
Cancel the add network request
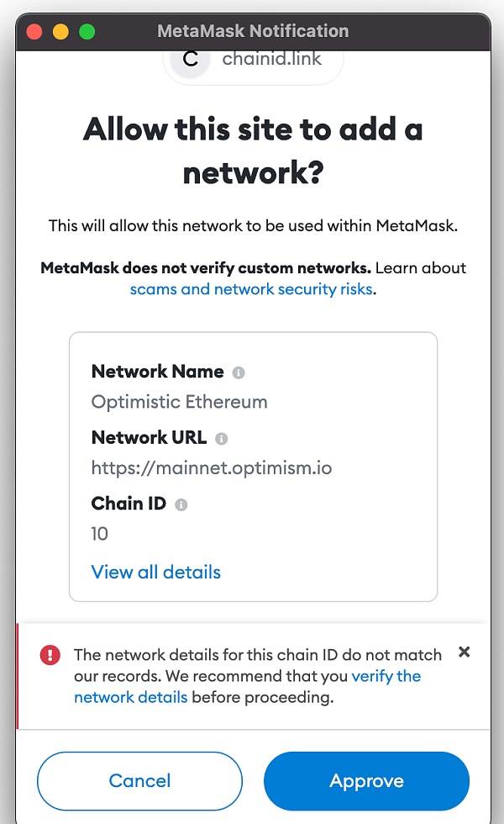pos(139,781)
